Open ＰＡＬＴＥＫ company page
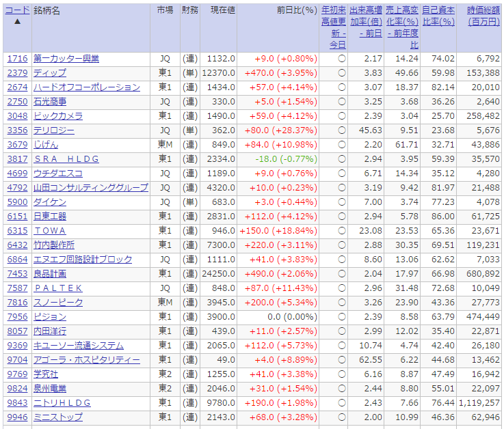 [58, 288]
